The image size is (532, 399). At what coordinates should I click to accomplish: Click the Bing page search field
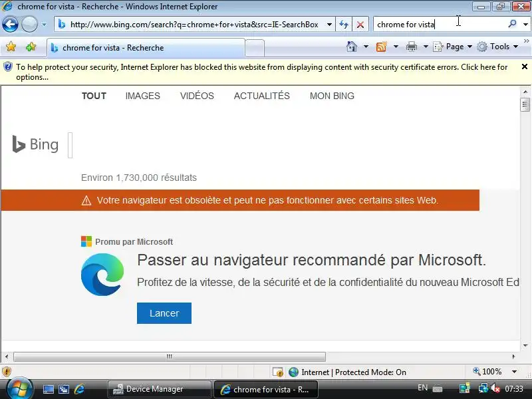pyautogui.click(x=70, y=145)
